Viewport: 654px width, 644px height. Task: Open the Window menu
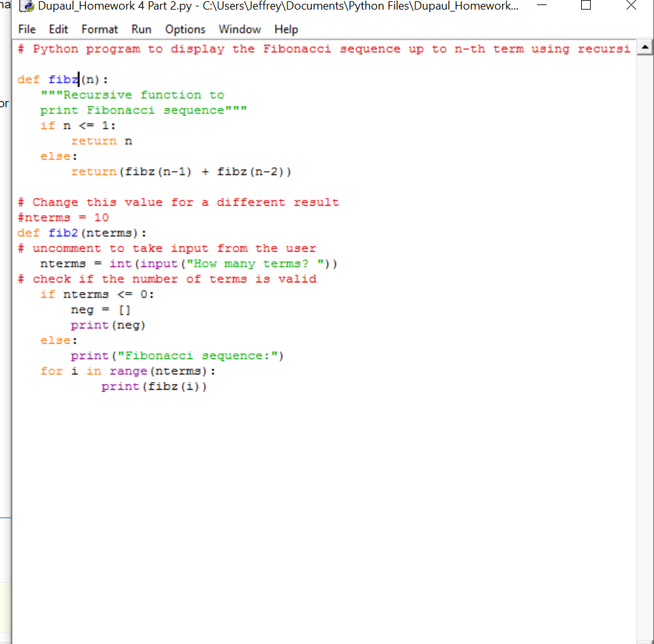click(x=240, y=29)
